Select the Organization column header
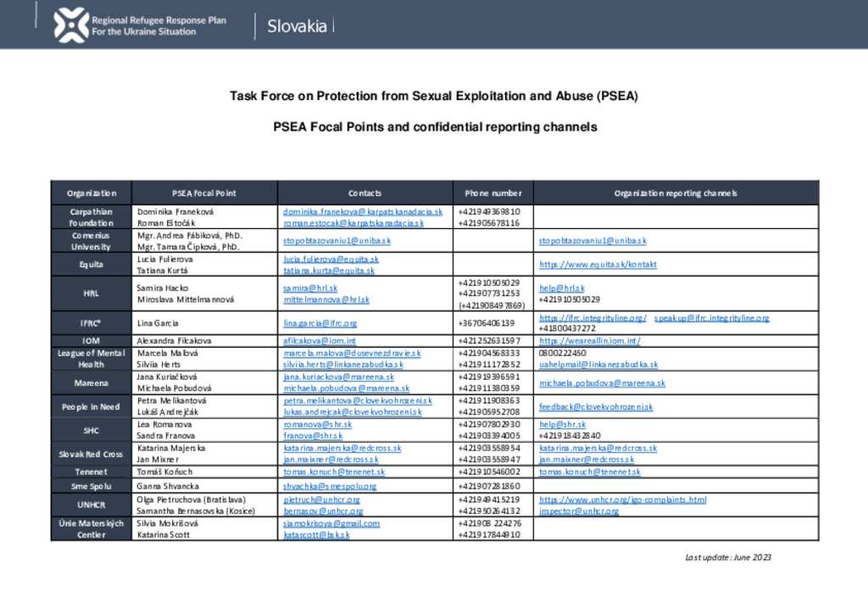The image size is (868, 614). coord(92,193)
